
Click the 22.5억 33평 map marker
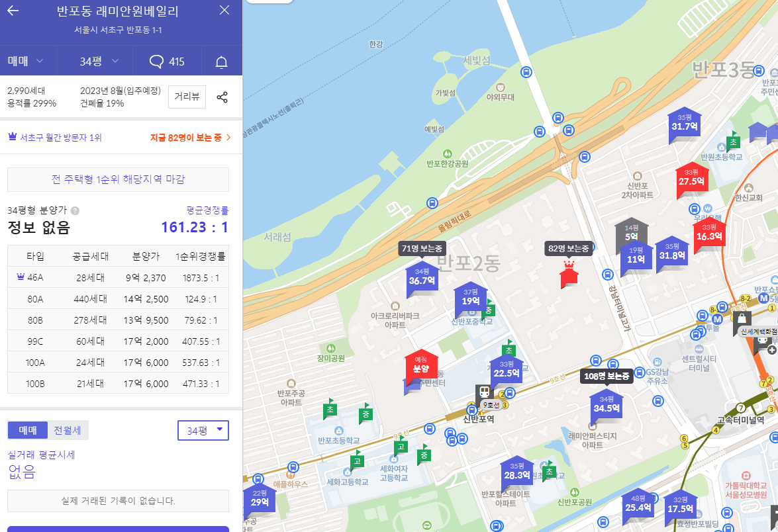(506, 371)
